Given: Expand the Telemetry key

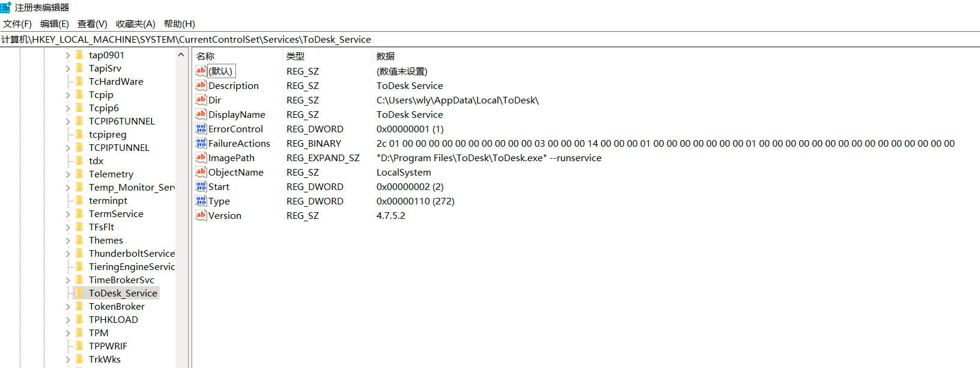Looking at the screenshot, I should pos(68,174).
